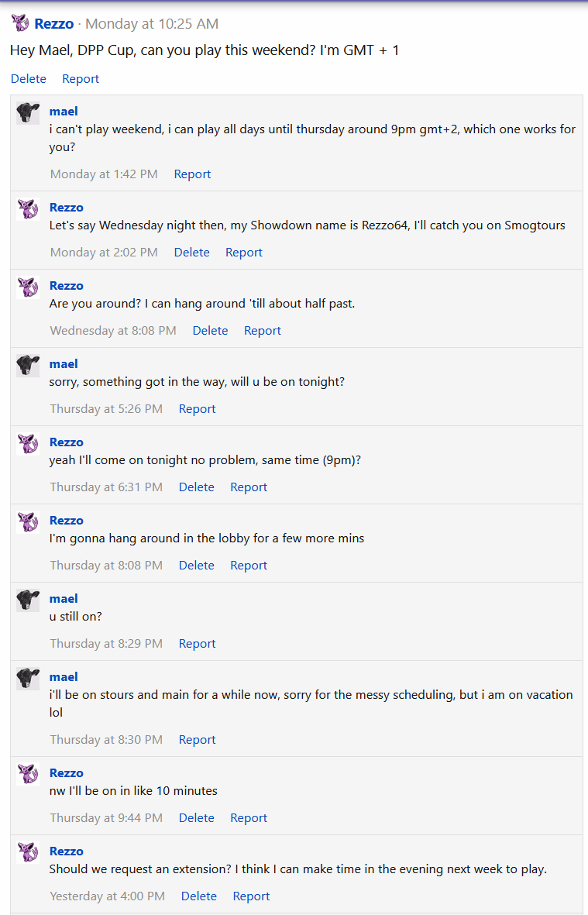Delete the top conversation starter message
This screenshot has height=915, width=588.
pos(28,78)
